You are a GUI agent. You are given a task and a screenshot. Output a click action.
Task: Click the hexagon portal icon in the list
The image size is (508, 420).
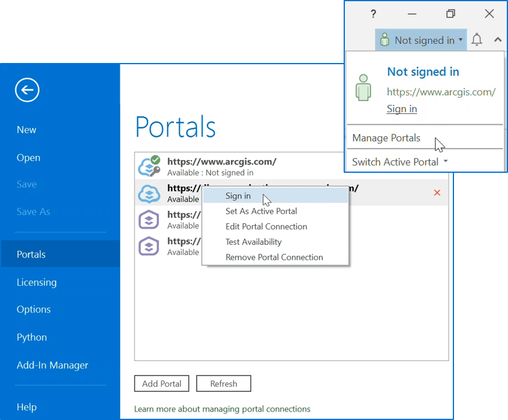149,220
